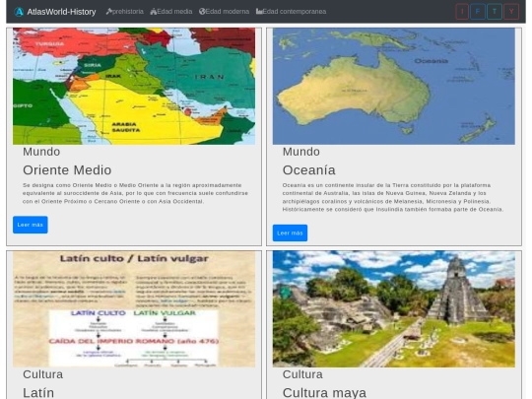Click the Cultura maya card title
Image resolution: width=532 pixels, height=399 pixels.
coord(324,393)
